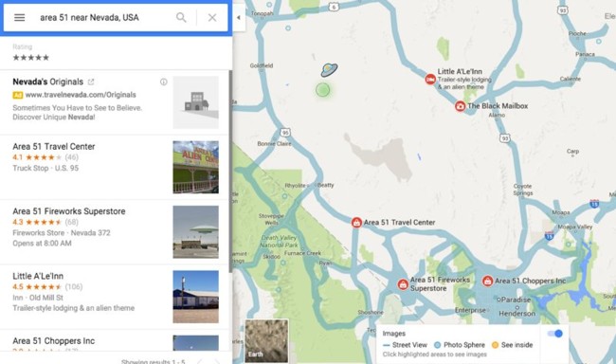Open www.travelnevada.com/Originals ad link
The height and width of the screenshot is (364, 616).
(x=81, y=95)
